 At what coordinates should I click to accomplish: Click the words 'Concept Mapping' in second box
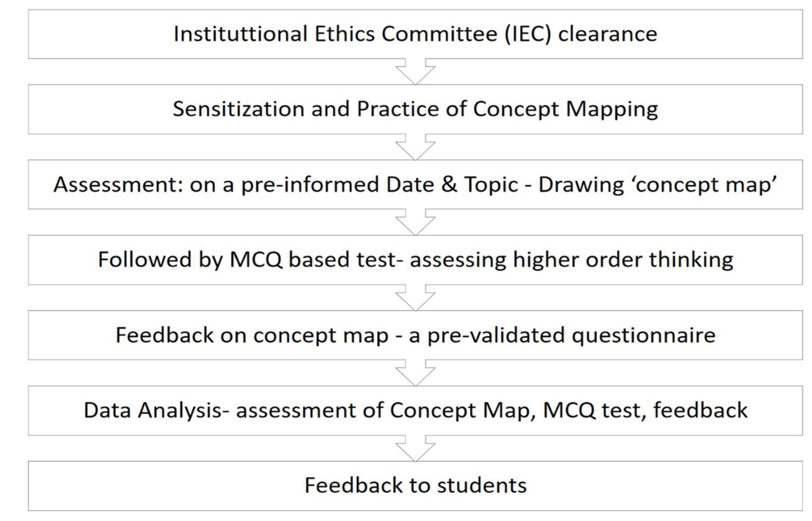tap(565, 110)
